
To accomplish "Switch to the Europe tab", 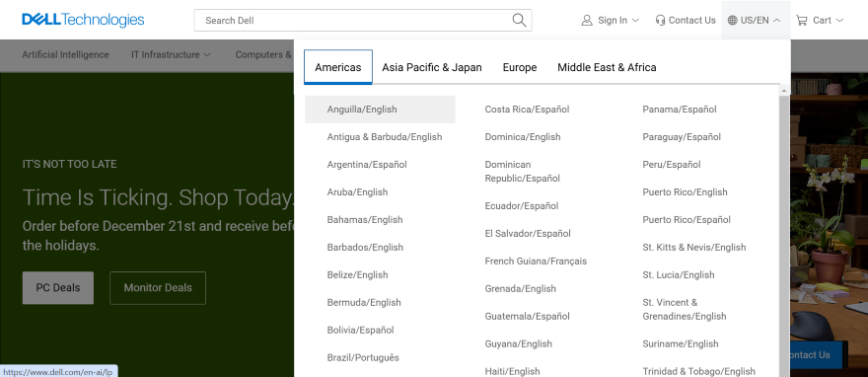I will (x=520, y=67).
